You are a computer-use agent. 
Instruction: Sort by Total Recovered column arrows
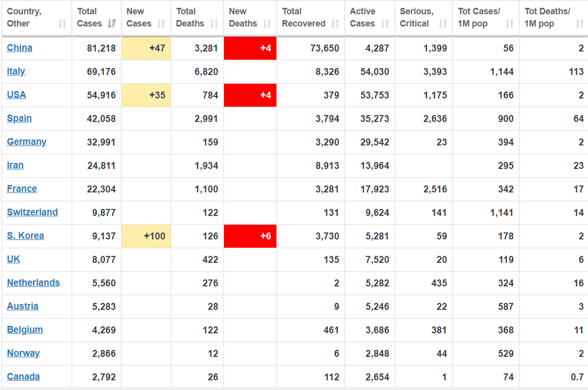coord(335,24)
